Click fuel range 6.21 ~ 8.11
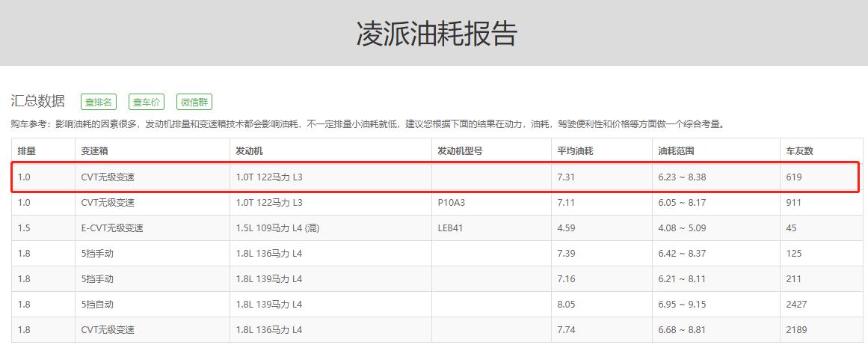The width and height of the screenshot is (868, 348). [x=682, y=279]
